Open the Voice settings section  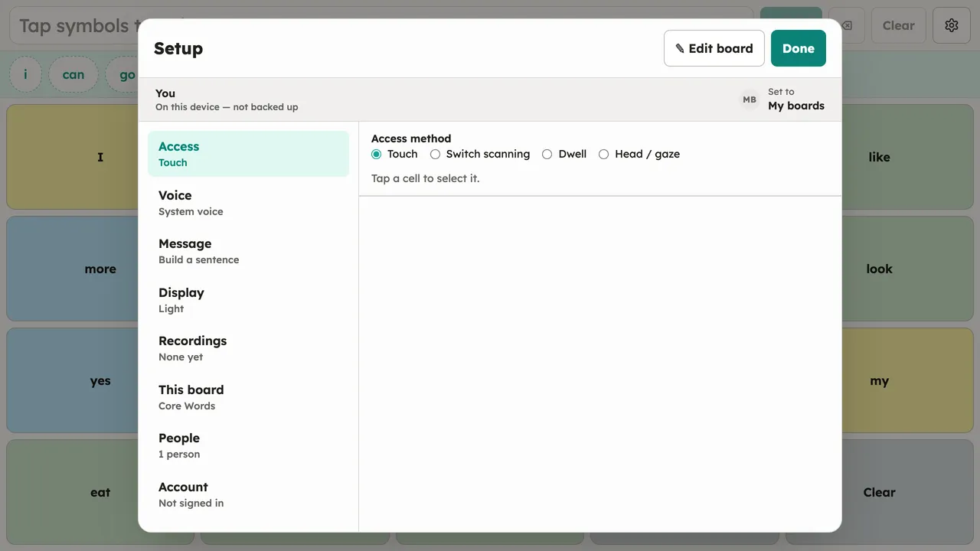(248, 203)
